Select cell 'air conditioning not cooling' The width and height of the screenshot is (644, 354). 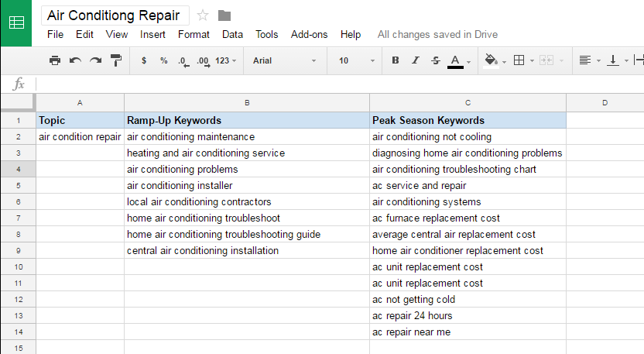tap(468, 136)
